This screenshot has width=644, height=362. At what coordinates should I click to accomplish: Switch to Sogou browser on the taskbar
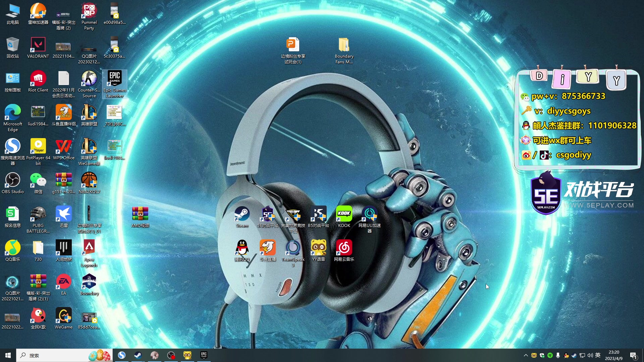coord(121,355)
